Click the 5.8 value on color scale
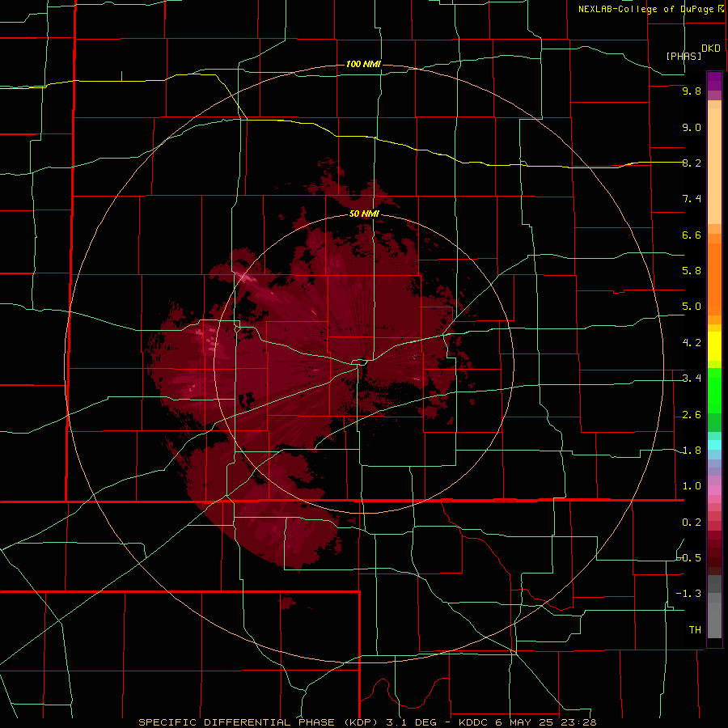The height and width of the screenshot is (728, 728). [x=692, y=271]
